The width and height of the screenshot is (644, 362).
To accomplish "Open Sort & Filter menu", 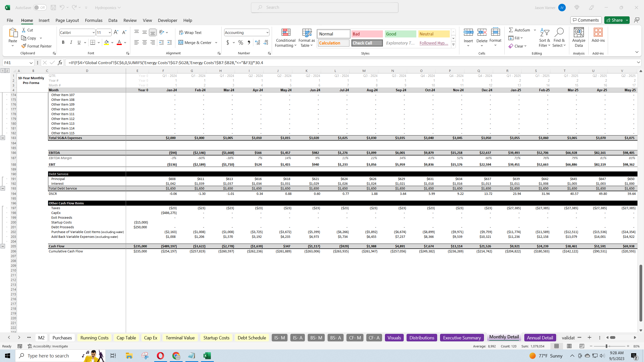I will [544, 38].
